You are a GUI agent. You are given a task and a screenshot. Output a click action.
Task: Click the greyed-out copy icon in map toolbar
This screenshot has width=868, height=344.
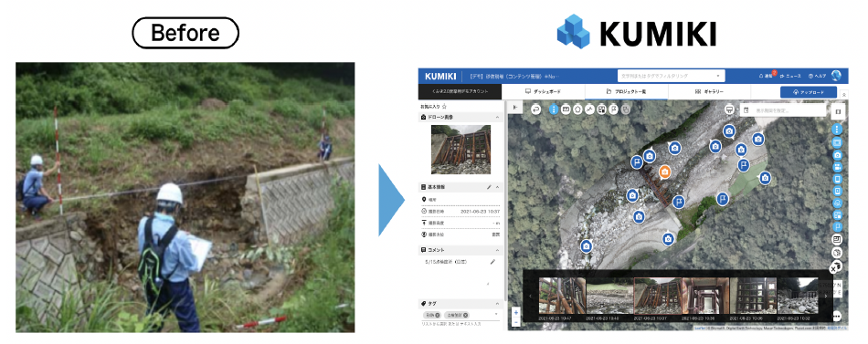[626, 109]
